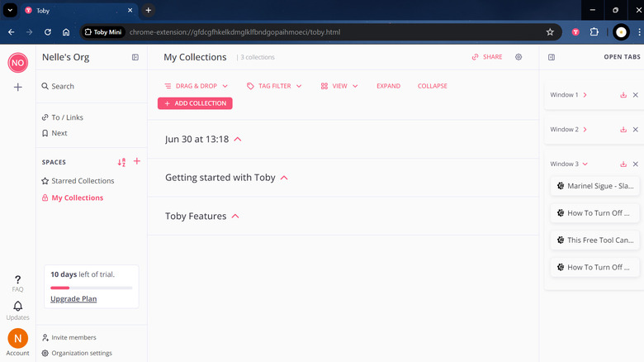
Task: Save Window 1 tabs to collection
Action: 623,95
